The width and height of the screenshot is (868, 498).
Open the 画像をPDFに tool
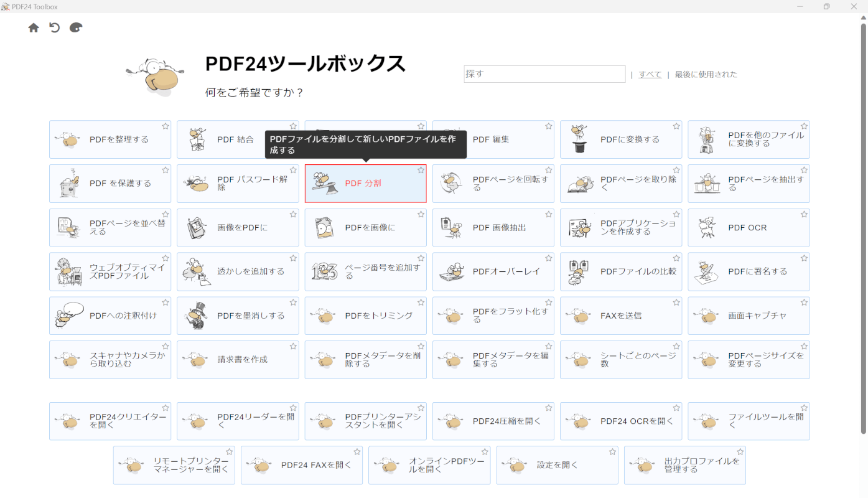tap(238, 228)
